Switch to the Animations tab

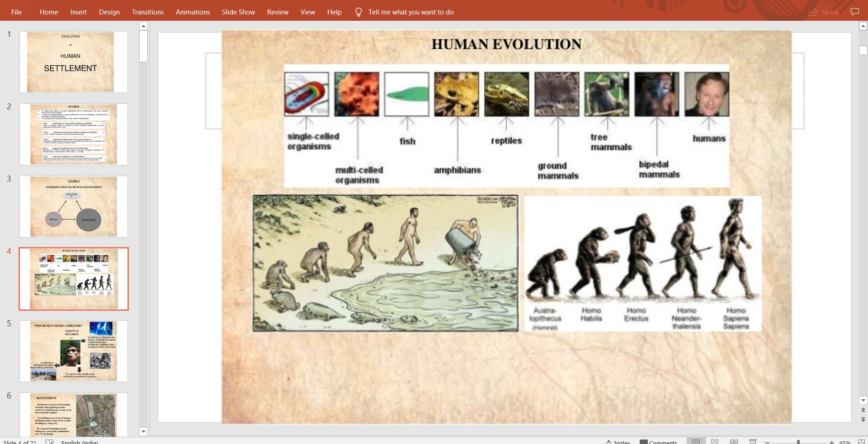pos(193,12)
